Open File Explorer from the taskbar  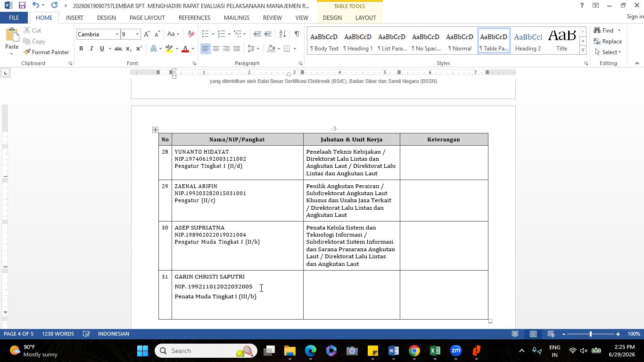[289, 351]
